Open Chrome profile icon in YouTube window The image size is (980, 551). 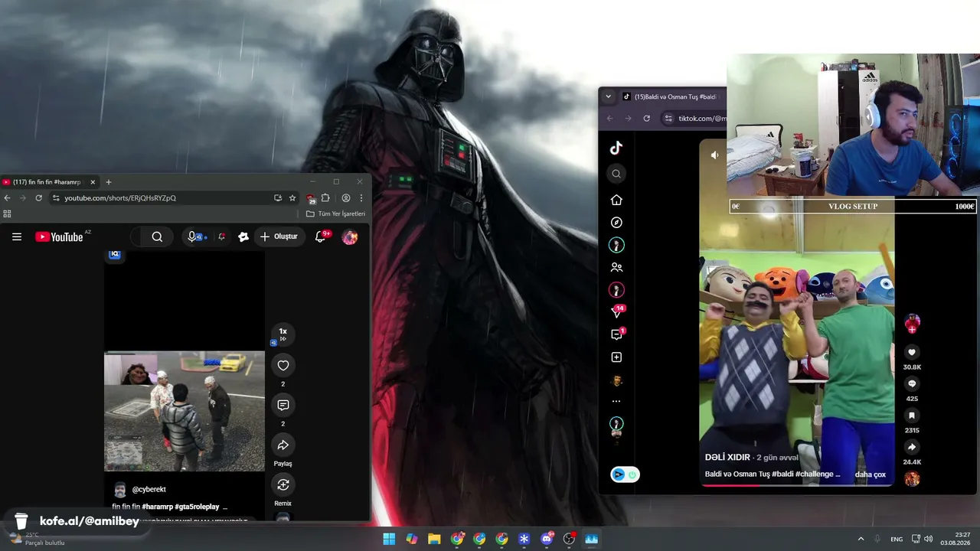(x=346, y=198)
